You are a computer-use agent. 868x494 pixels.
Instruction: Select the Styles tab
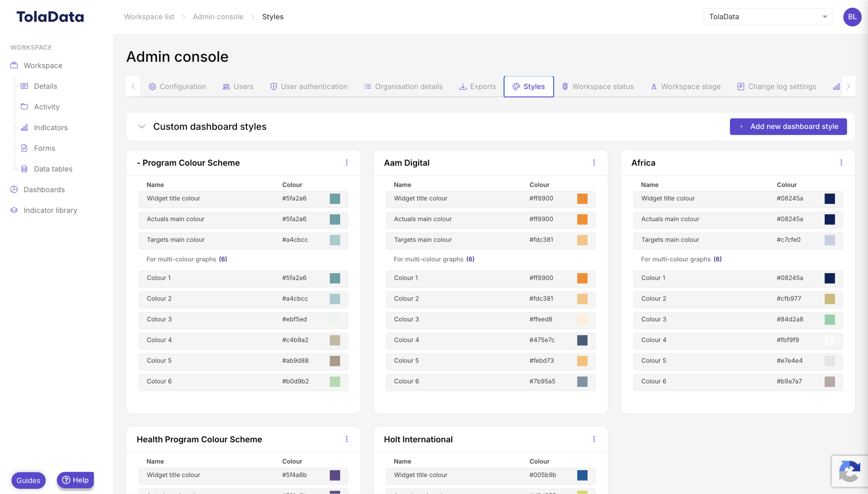click(x=529, y=87)
